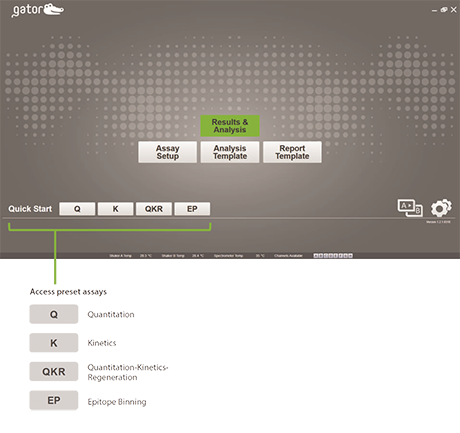The image size is (460, 433).
Task: Click the EP legend button beside Epitope Binning
Action: pos(54,400)
